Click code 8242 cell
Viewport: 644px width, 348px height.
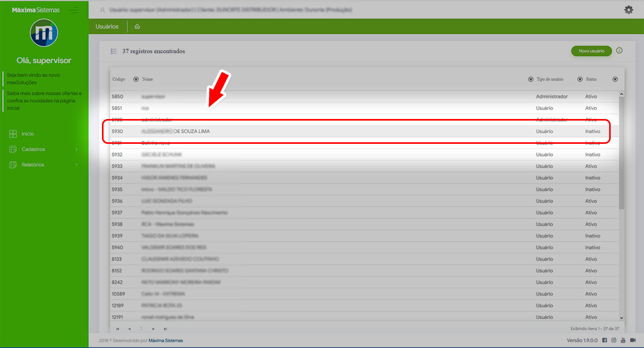[117, 282]
